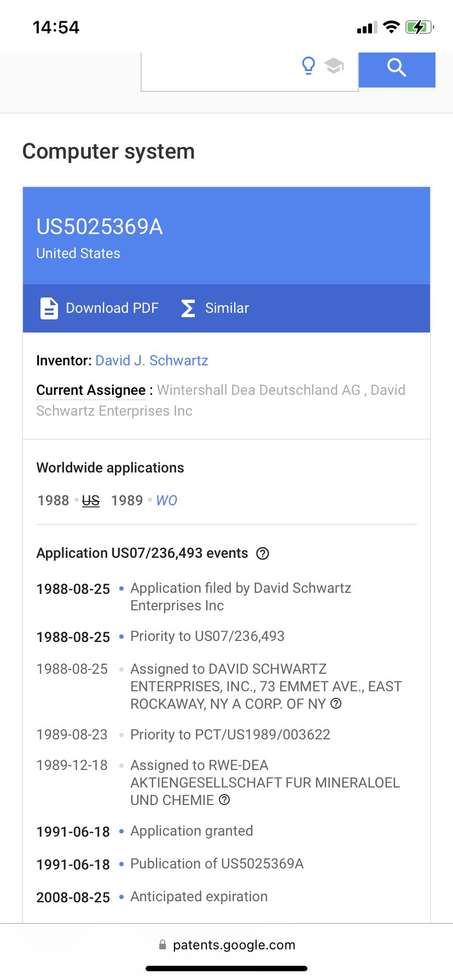Select Wintershall Dea Deutschland AG assignee text
453x980 pixels.
point(259,390)
